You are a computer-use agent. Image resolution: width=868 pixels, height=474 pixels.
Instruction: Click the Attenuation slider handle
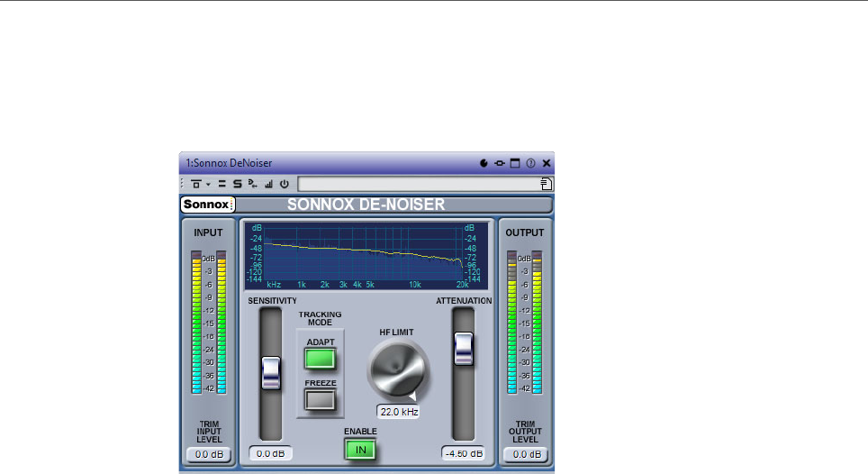[464, 349]
